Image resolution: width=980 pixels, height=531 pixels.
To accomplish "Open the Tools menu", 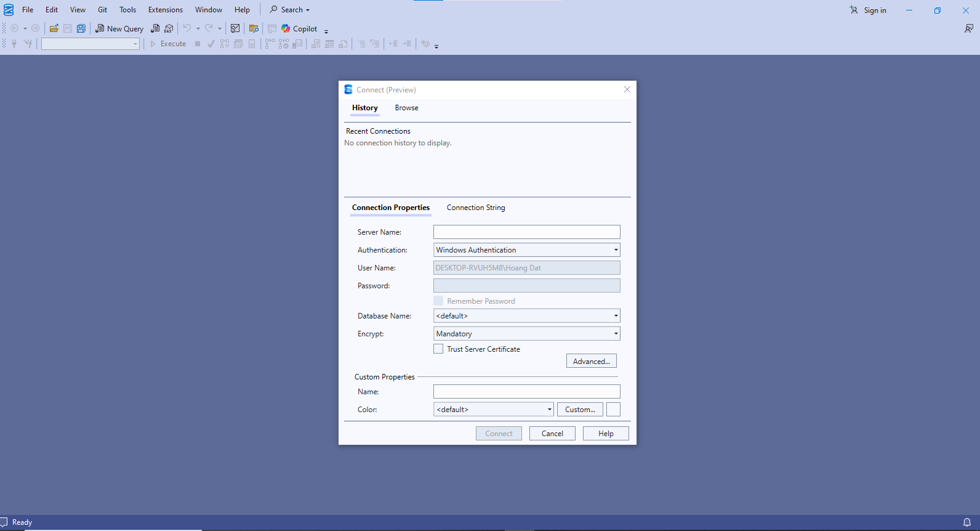I will click(127, 10).
